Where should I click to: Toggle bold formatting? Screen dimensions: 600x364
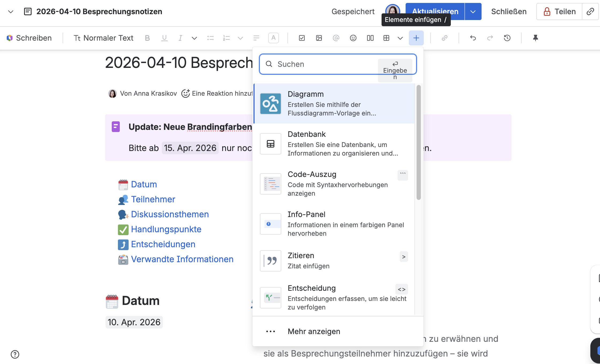[x=147, y=38]
